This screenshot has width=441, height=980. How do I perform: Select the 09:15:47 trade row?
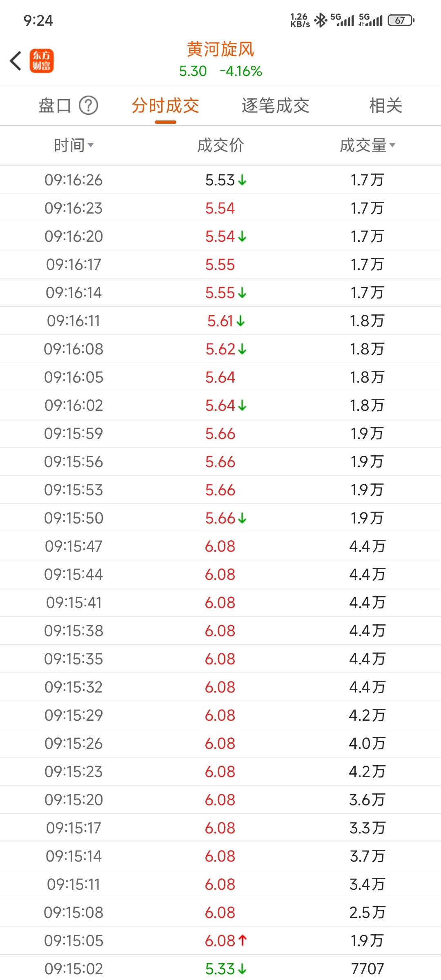(x=220, y=546)
